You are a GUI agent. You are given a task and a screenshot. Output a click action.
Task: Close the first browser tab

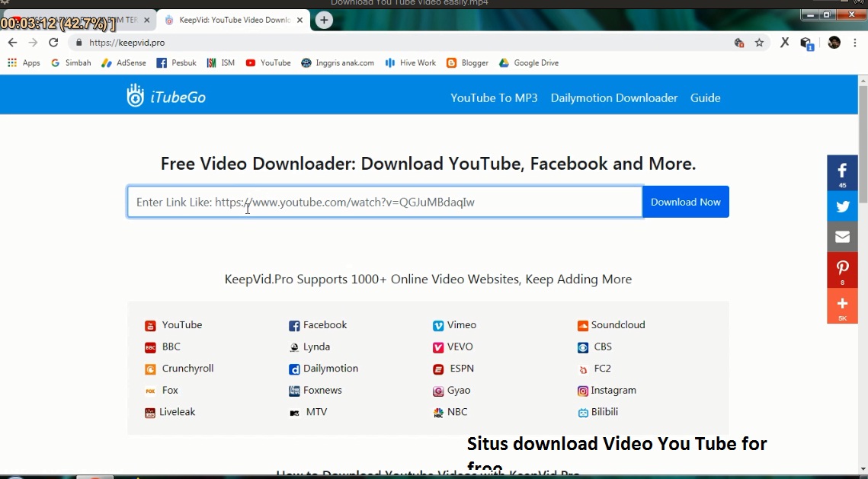click(x=146, y=20)
